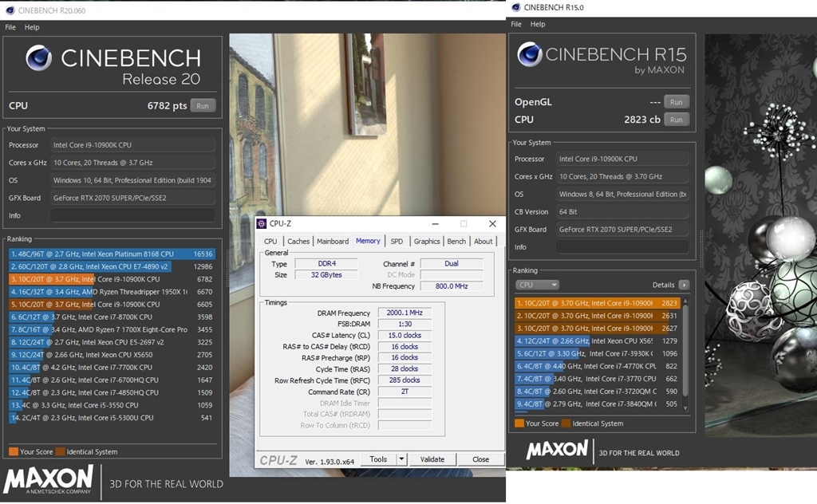Select the Core i7-3840QM row in R15
This screenshot has width=817, height=504.
click(x=597, y=404)
